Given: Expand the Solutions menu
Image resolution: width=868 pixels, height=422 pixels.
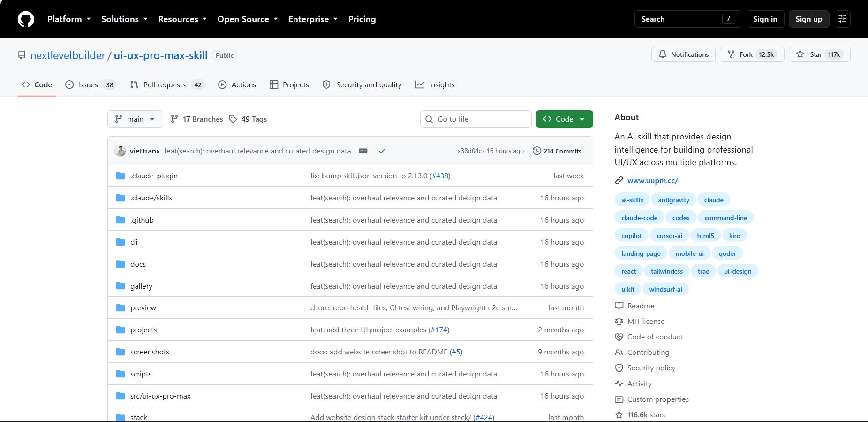Looking at the screenshot, I should (124, 19).
